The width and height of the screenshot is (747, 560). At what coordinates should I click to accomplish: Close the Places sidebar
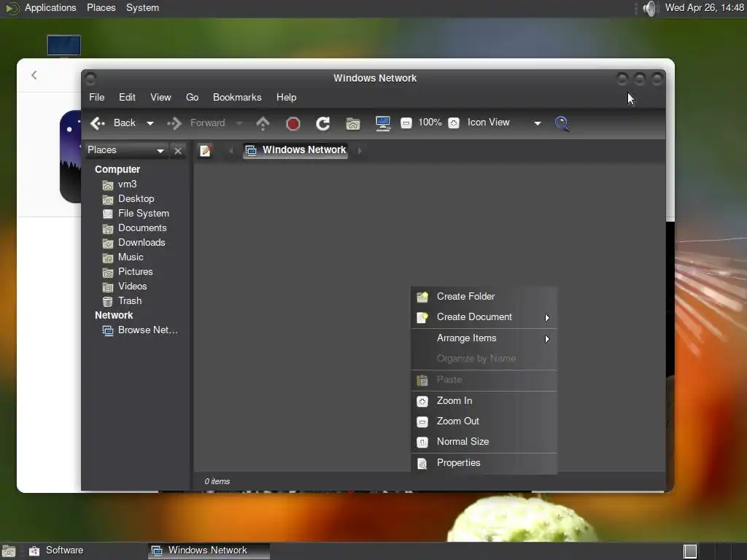tap(178, 151)
